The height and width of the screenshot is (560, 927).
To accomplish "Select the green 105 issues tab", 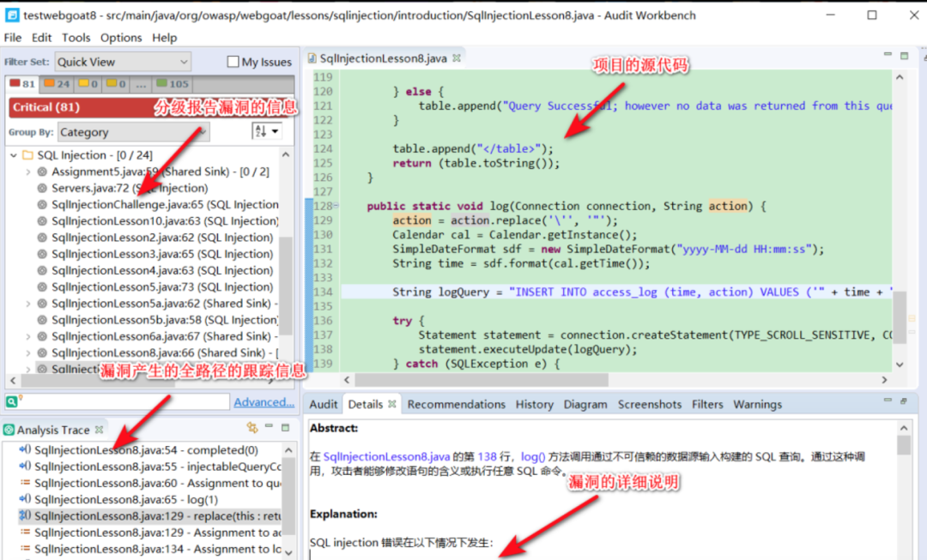I will coord(172,84).
